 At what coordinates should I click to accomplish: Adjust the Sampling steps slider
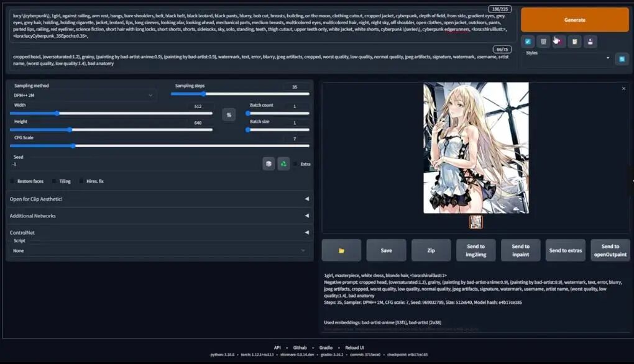(240, 94)
